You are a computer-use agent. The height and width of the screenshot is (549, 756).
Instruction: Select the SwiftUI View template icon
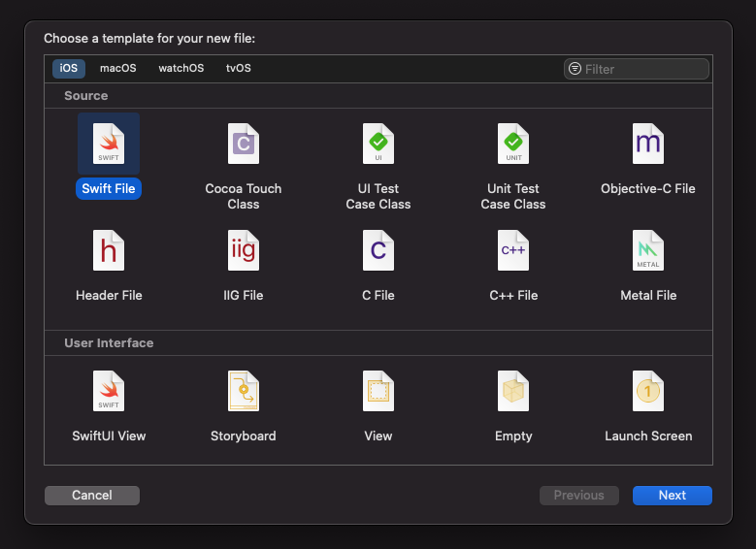pyautogui.click(x=109, y=391)
